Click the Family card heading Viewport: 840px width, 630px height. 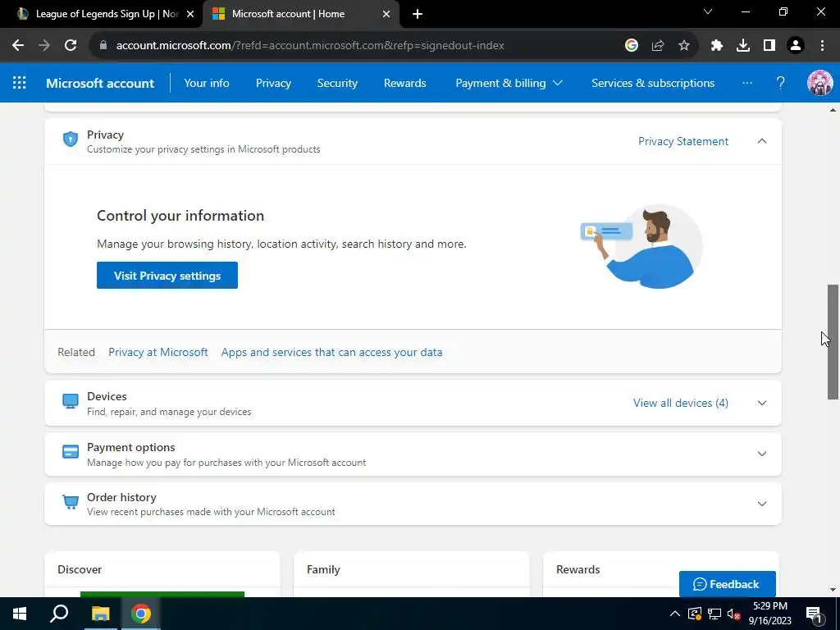coord(323,569)
